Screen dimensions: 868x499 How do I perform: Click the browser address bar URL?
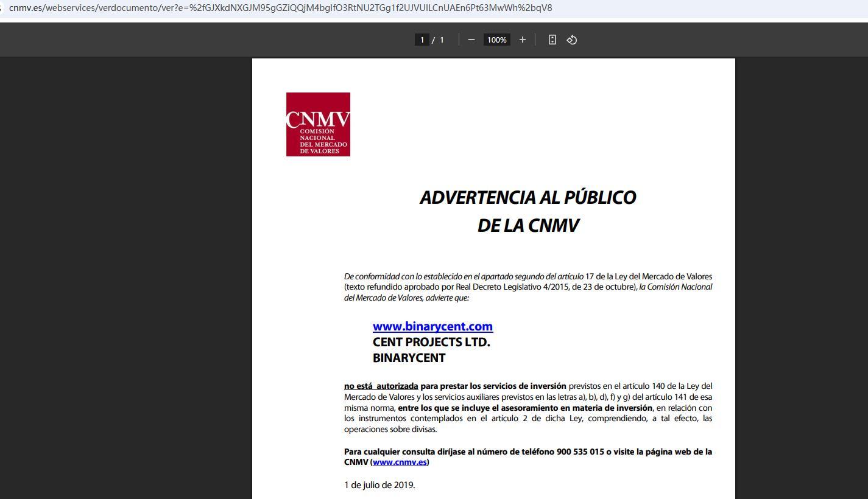tap(280, 8)
